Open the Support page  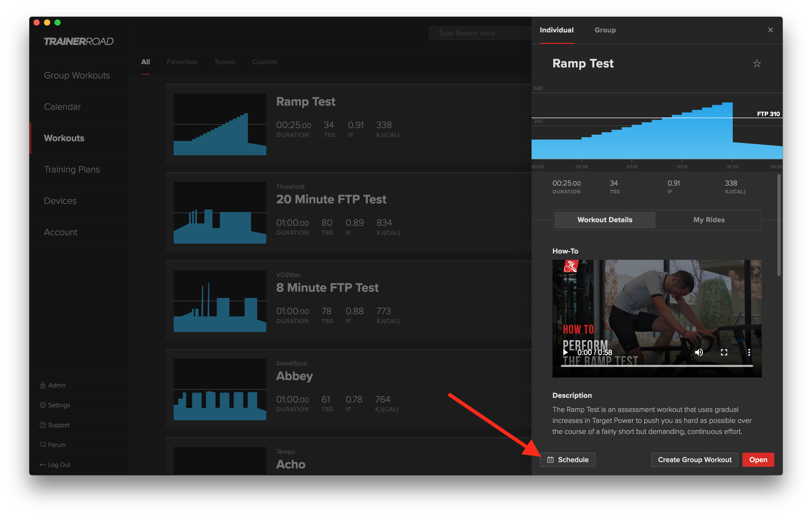coord(55,425)
